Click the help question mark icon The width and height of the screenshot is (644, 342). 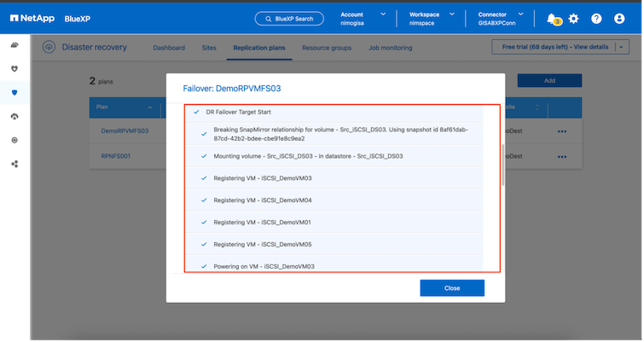pos(596,18)
